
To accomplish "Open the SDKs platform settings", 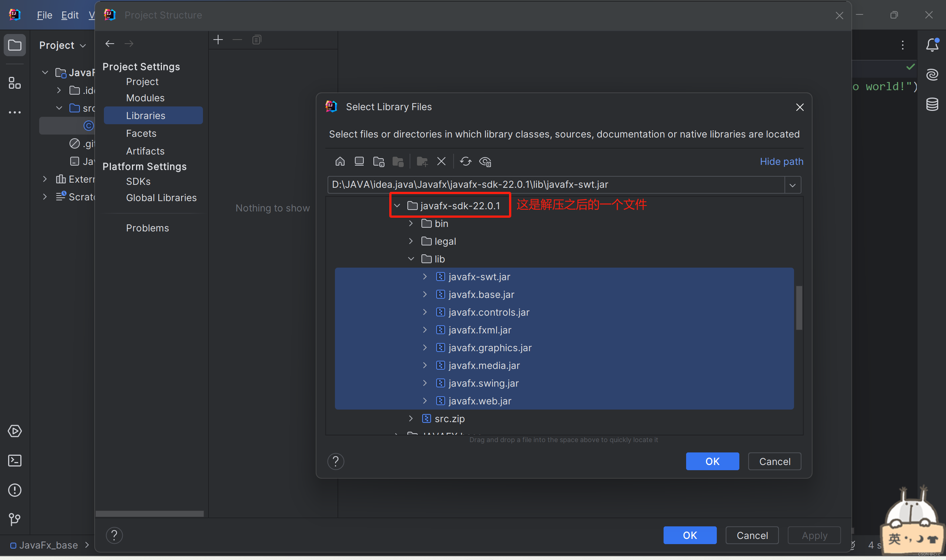I will coord(138,181).
